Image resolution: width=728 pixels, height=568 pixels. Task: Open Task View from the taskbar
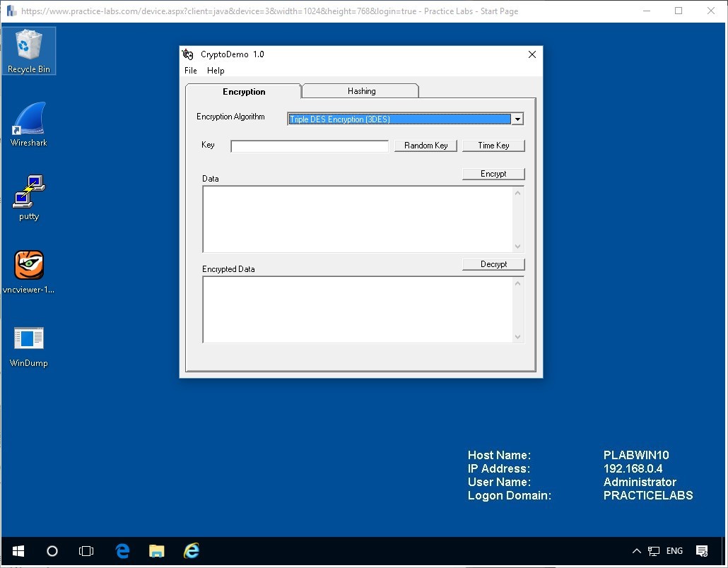coord(86,550)
